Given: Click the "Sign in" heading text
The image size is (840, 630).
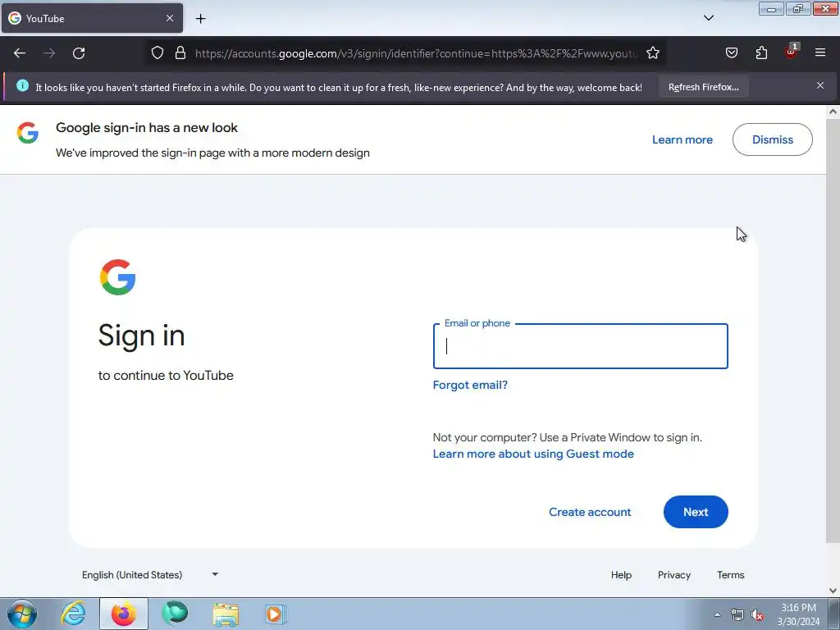Looking at the screenshot, I should pos(141,336).
